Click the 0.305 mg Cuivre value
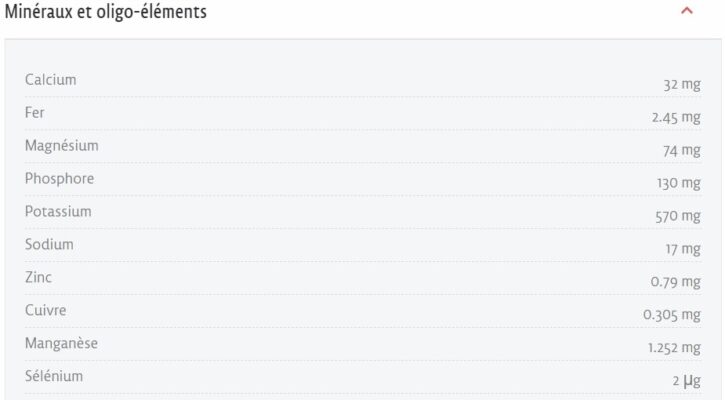 pyautogui.click(x=671, y=315)
